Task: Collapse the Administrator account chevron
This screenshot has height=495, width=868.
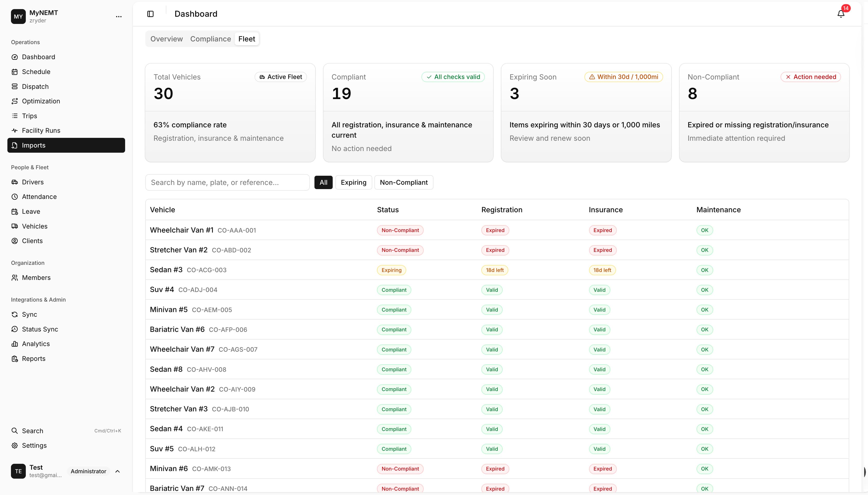Action: click(117, 472)
